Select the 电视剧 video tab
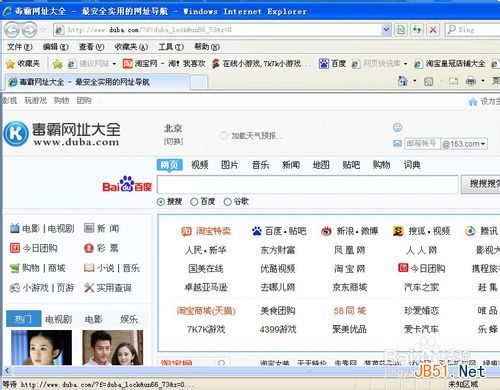Screen dimensions: 500x390 coord(59,319)
